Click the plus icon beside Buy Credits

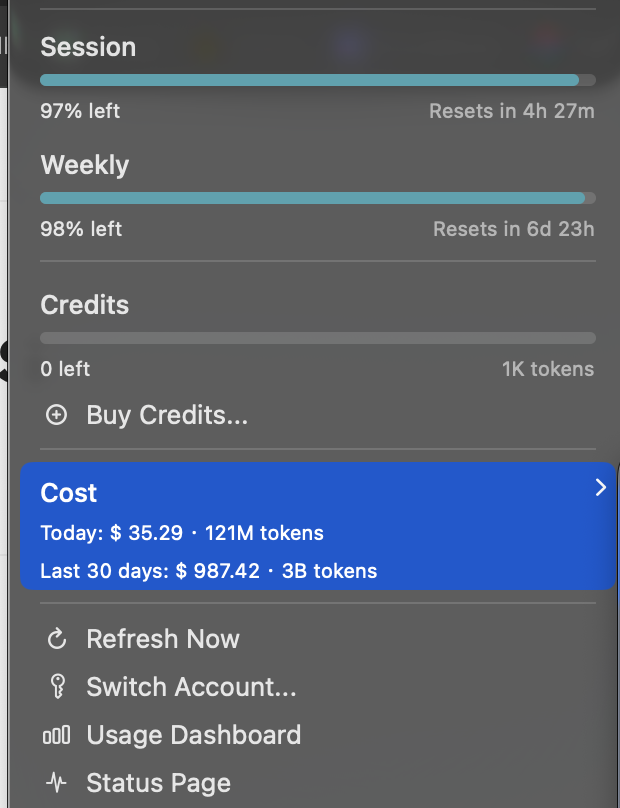pyautogui.click(x=57, y=415)
